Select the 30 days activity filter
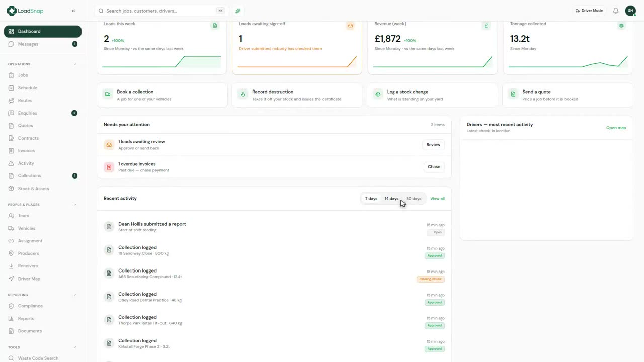This screenshot has height=362, width=644. [x=414, y=199]
